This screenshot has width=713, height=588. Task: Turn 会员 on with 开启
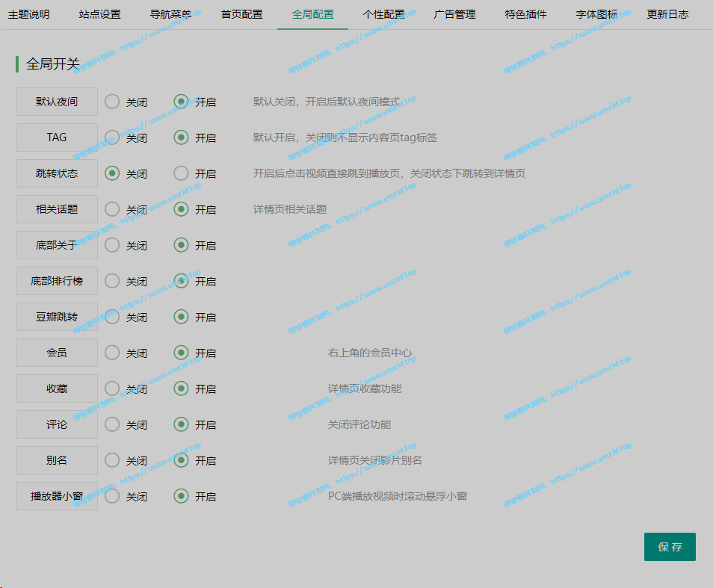181,353
